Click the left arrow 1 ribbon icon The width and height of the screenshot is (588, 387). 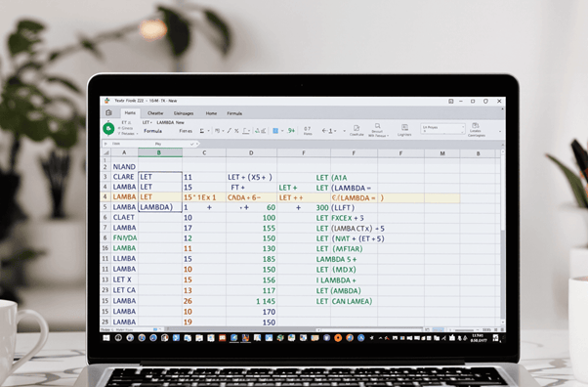click(327, 131)
